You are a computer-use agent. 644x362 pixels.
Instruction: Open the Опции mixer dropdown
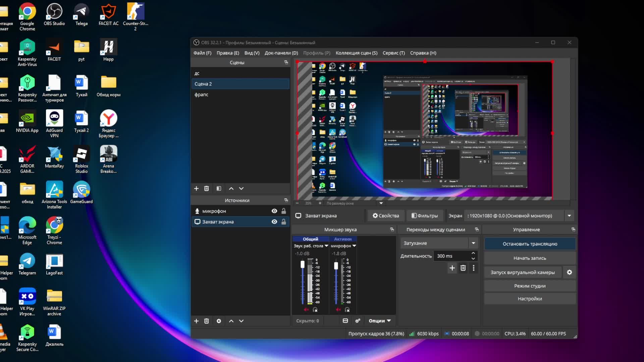pos(380,321)
